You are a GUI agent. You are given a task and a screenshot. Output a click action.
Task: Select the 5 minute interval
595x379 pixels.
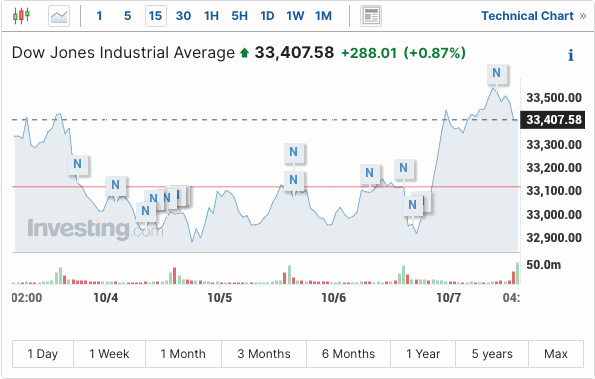[127, 16]
